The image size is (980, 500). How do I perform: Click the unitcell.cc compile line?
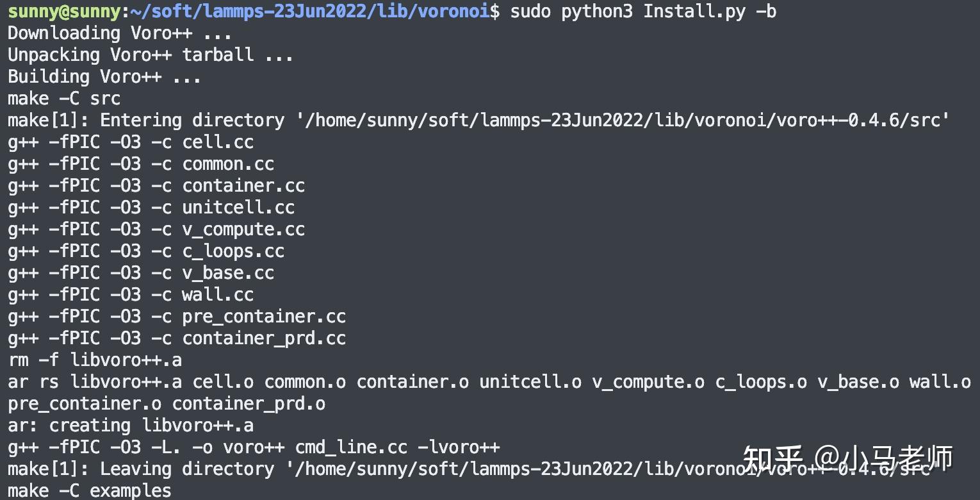tap(151, 207)
